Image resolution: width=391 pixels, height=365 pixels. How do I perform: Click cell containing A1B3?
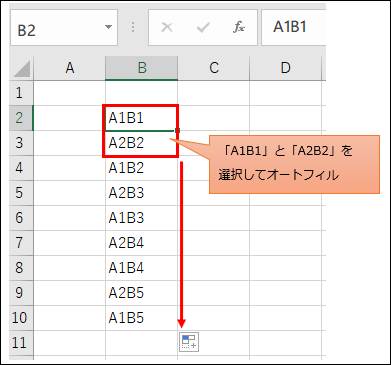[x=141, y=218]
